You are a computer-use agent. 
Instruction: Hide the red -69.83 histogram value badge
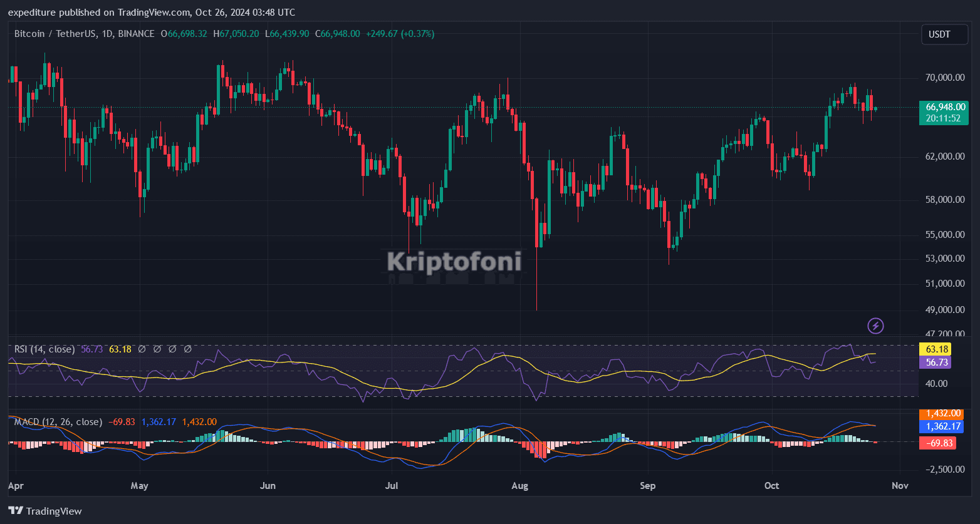[x=939, y=443]
